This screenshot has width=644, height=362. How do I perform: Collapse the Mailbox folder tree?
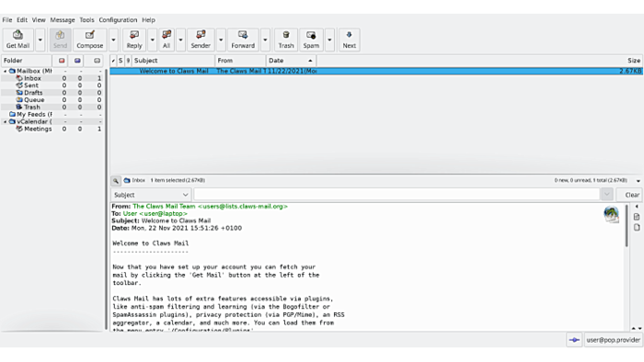click(5, 71)
